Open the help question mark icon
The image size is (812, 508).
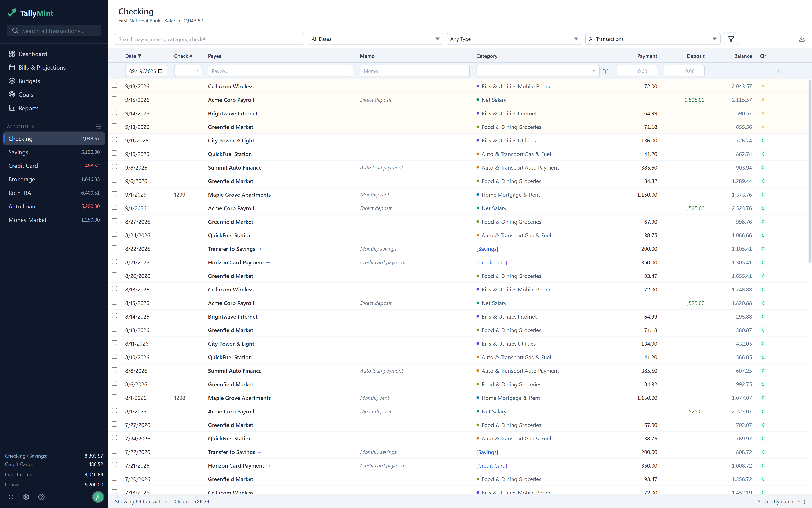point(41,497)
